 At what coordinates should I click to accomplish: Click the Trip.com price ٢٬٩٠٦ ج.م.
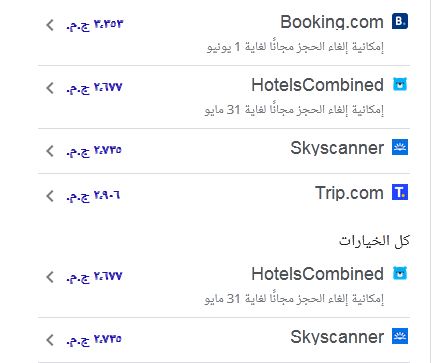point(93,196)
